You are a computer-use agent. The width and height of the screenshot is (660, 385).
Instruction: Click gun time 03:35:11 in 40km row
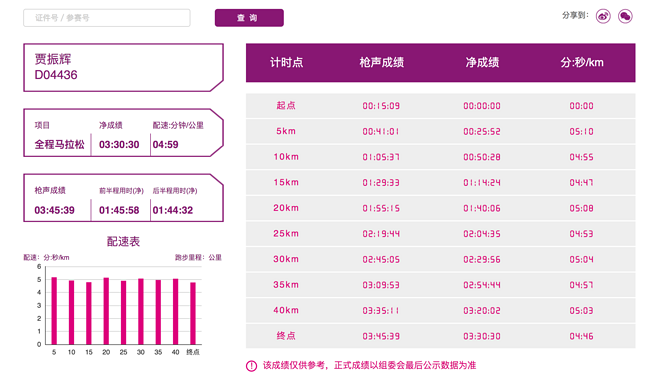381,311
